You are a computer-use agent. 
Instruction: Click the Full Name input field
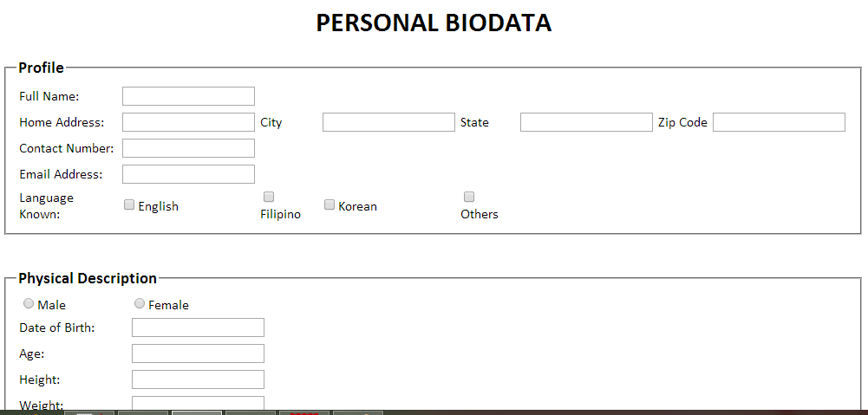pos(188,96)
